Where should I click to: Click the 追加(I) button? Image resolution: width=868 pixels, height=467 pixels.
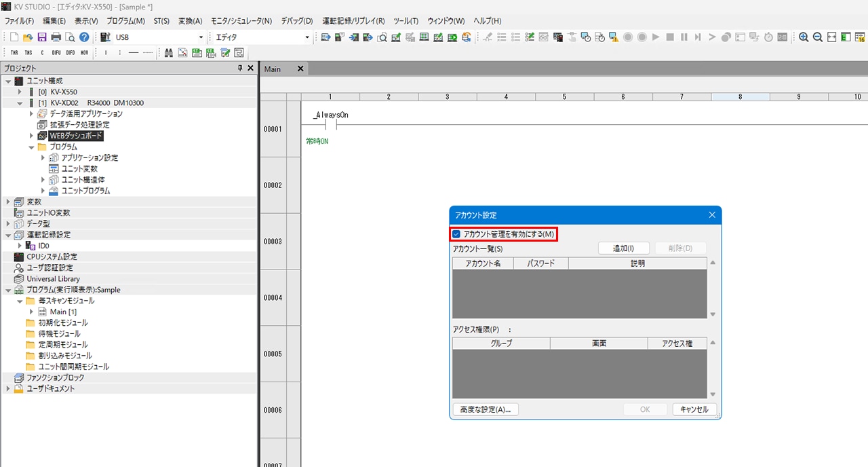click(623, 248)
